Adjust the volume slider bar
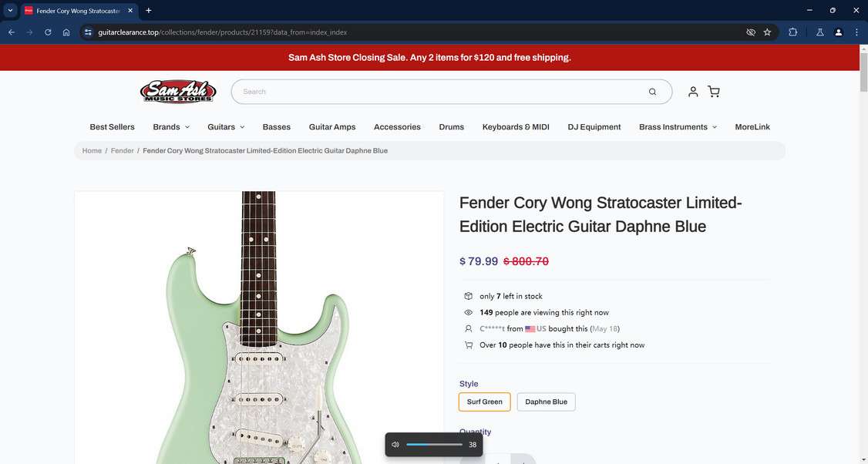 435,445
